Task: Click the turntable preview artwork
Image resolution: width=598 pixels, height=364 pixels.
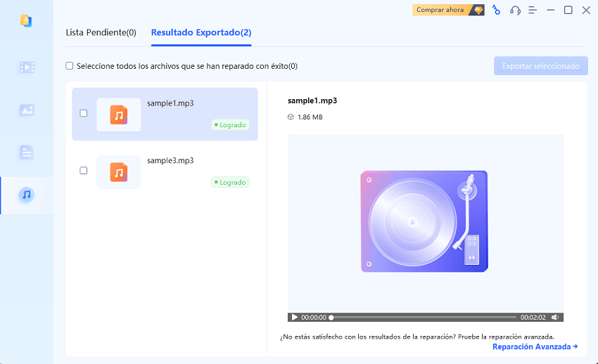Action: click(424, 221)
